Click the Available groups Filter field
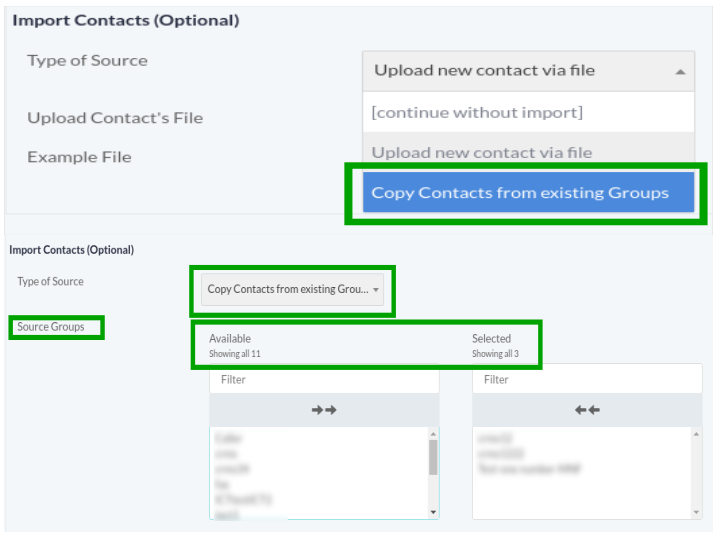The image size is (719, 539). tap(323, 380)
